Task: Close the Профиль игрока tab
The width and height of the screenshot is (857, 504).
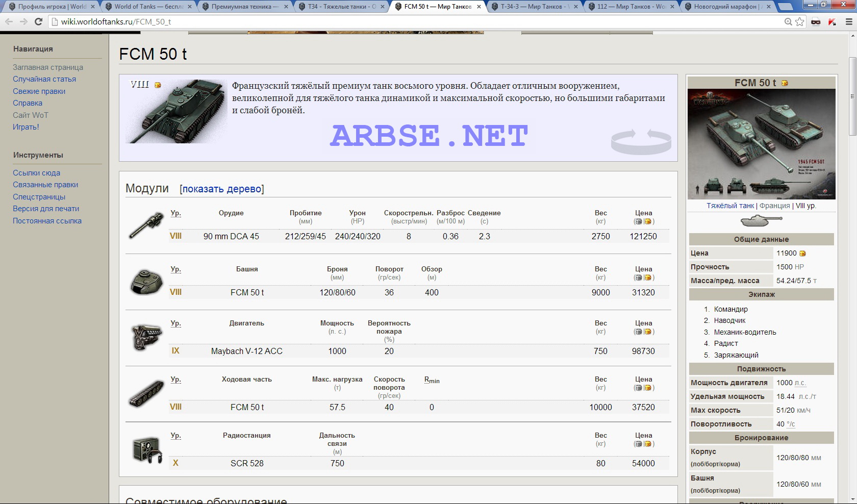Action: point(93,7)
